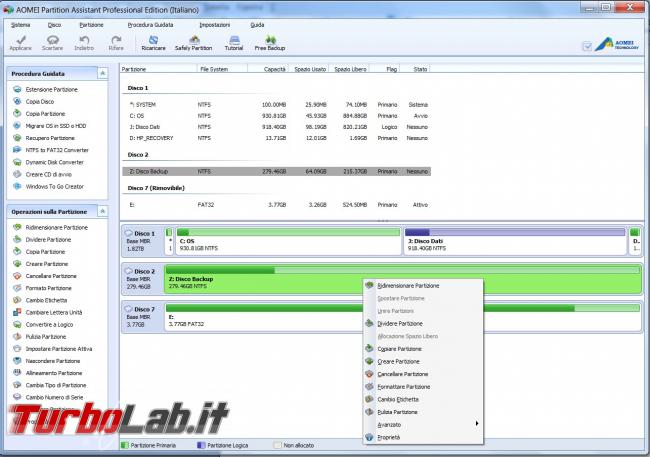The height and width of the screenshot is (457, 650).
Task: Click Ridimensionare Partizione in the sidebar
Action: click(x=57, y=227)
